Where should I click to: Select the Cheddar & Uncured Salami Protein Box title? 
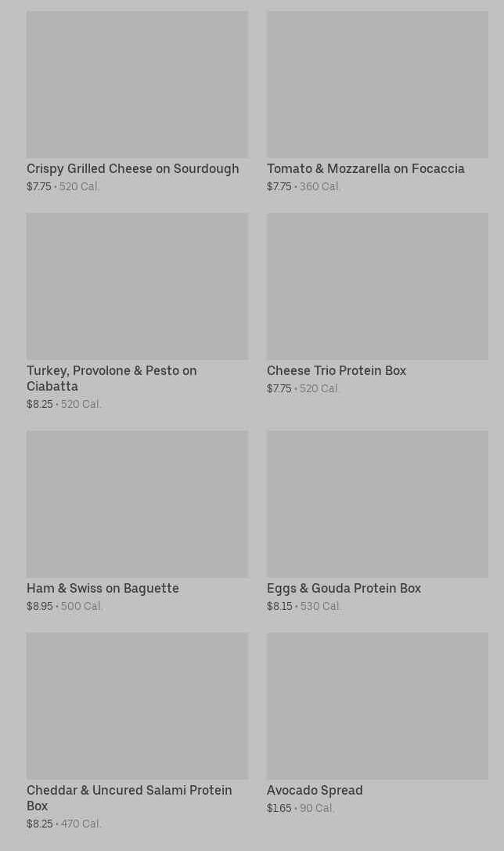(x=129, y=798)
